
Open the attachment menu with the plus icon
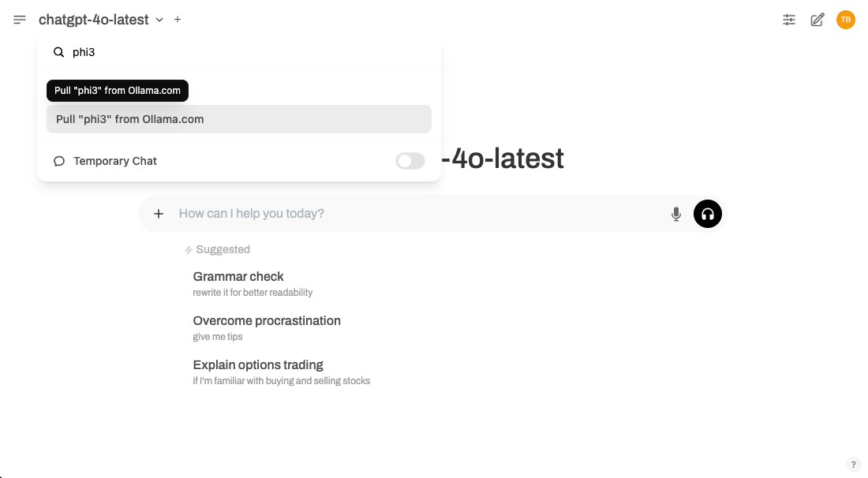(x=158, y=213)
